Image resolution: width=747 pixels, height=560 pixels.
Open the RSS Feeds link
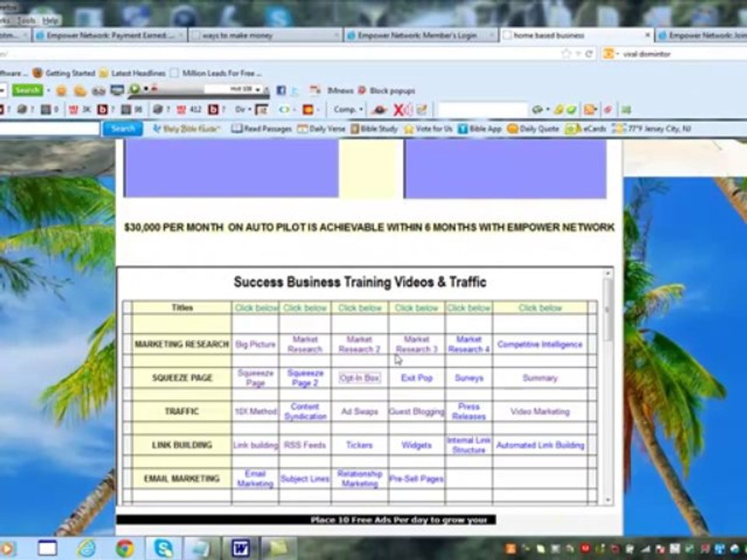[305, 445]
